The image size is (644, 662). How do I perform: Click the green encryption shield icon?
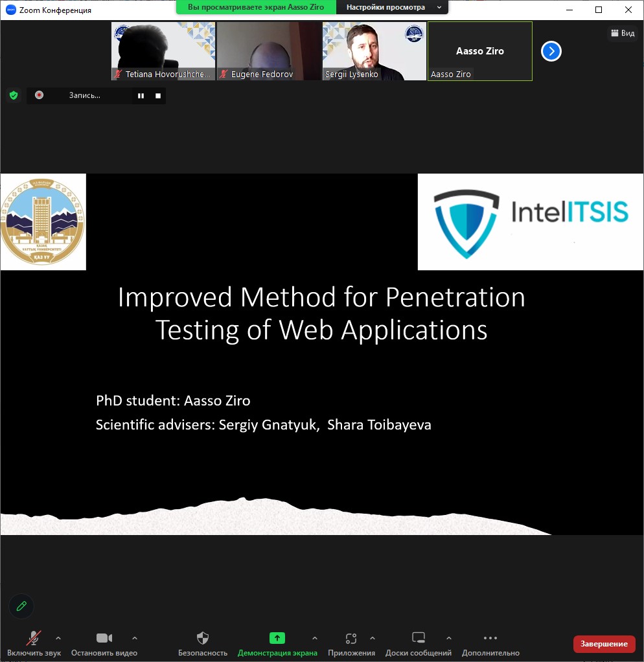(13, 95)
